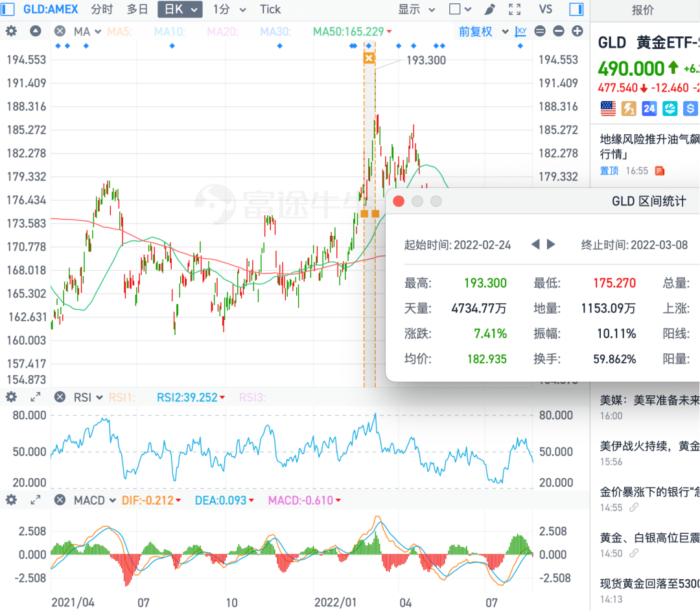Click the 置顶 pin link on news
The width and height of the screenshot is (700, 611).
click(x=609, y=170)
